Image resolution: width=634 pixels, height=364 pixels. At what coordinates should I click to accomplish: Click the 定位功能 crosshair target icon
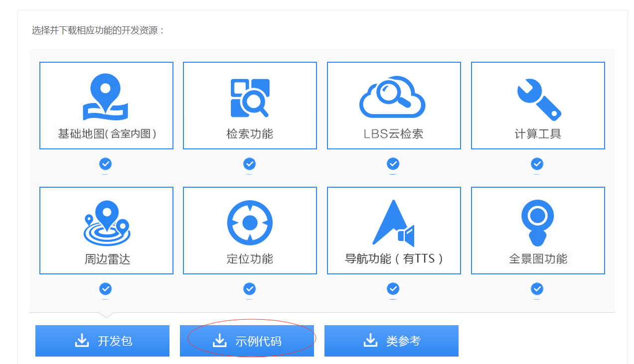pos(250,223)
